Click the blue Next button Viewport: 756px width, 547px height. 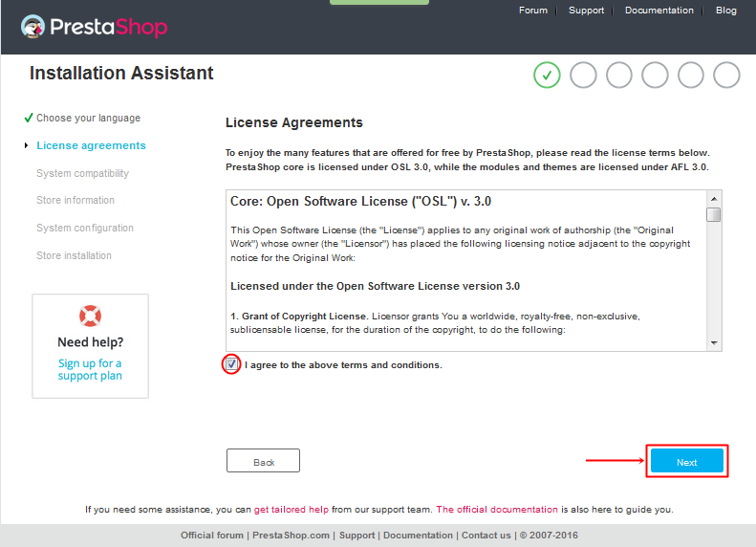click(x=687, y=461)
